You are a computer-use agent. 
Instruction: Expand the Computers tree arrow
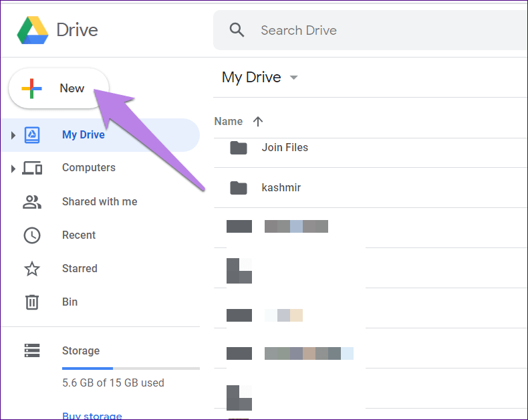click(13, 169)
